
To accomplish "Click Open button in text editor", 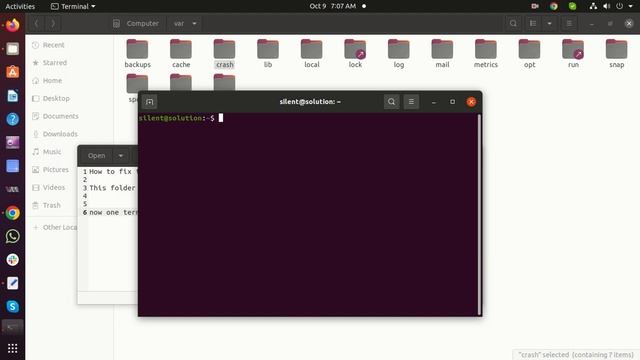I will point(96,156).
